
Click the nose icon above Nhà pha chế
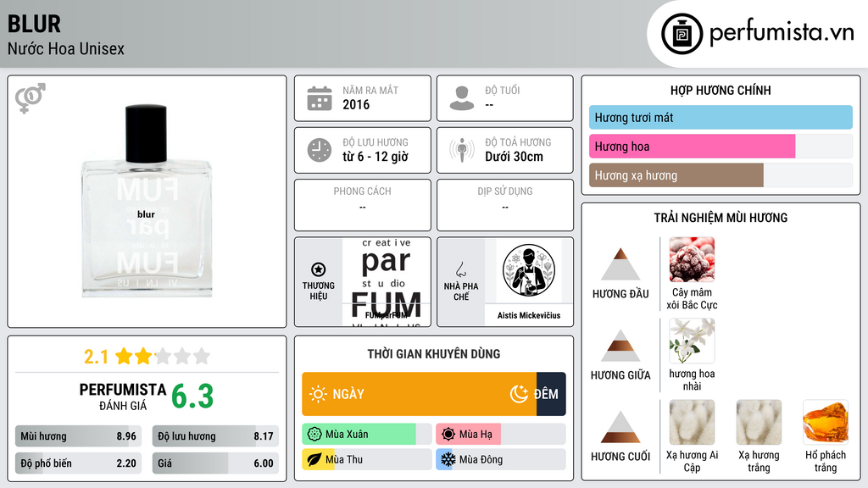(460, 269)
